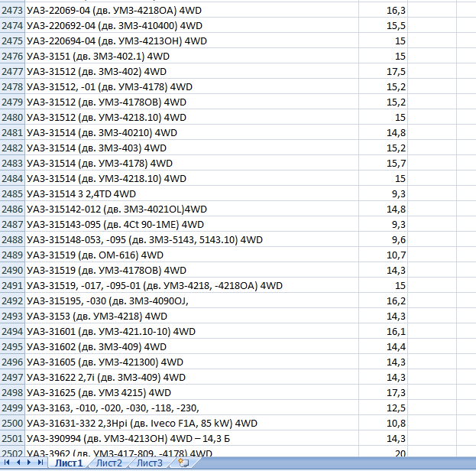Viewport: 476px width, 471px height.
Task: Switch to Лист3 sheet tab
Action: 150,463
